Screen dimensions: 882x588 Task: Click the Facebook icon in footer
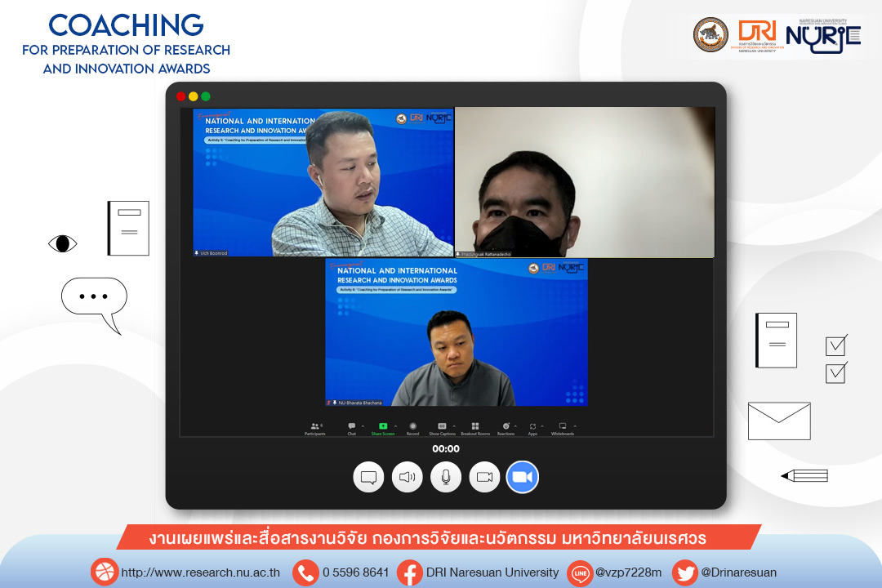point(410,572)
